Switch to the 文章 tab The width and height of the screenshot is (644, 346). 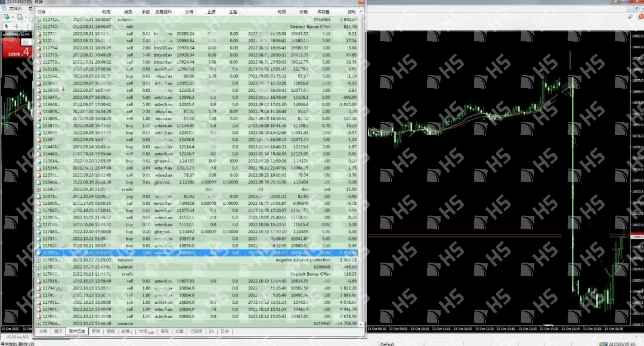(179, 331)
